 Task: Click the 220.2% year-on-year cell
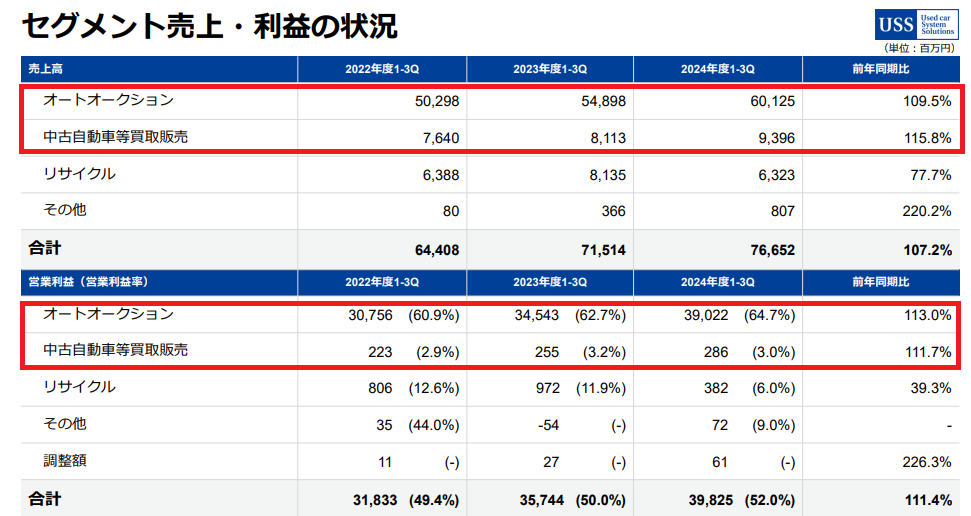click(927, 211)
